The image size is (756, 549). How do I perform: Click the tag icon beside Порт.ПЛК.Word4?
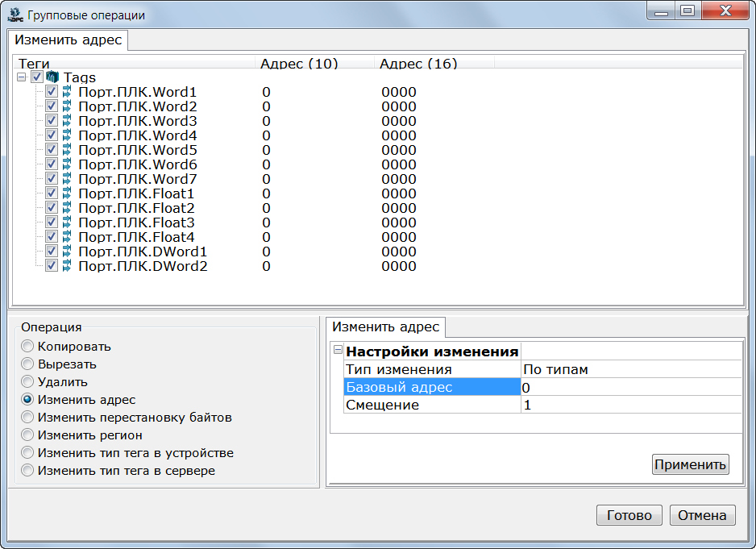(x=67, y=135)
